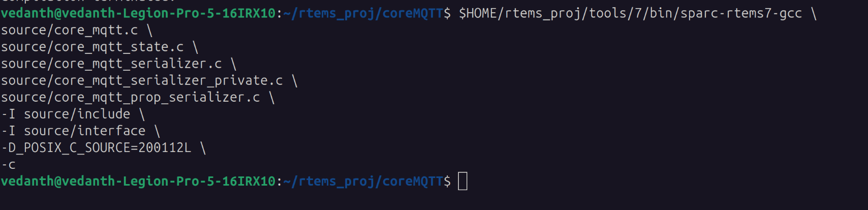Click the blue ~/rtems_proj/coreMQTT path in bottom prompt
Viewport: 868px width, 210px height.
(363, 182)
